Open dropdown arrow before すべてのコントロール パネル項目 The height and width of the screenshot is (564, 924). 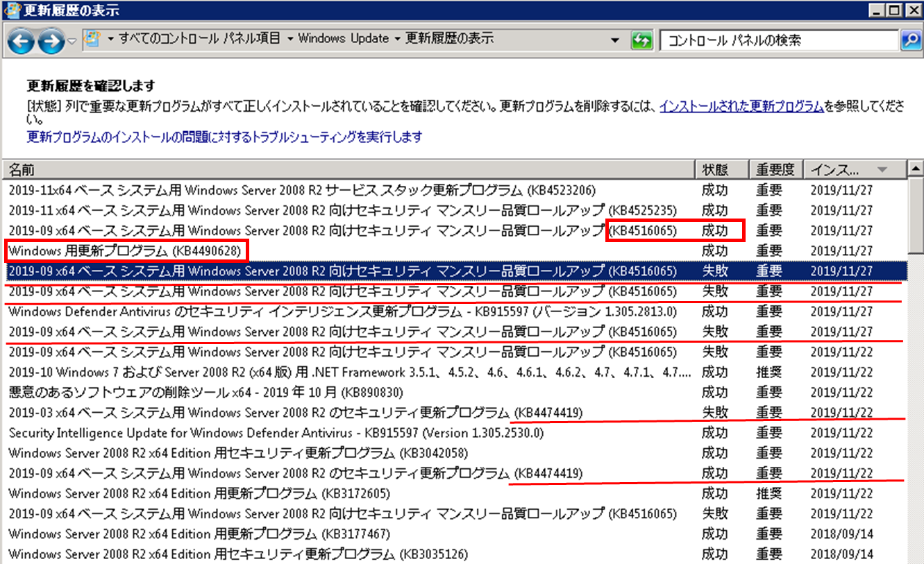[110, 39]
